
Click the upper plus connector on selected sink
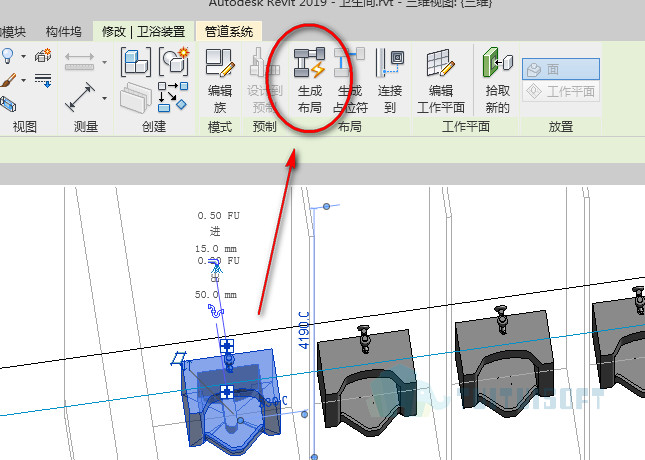[x=227, y=346]
